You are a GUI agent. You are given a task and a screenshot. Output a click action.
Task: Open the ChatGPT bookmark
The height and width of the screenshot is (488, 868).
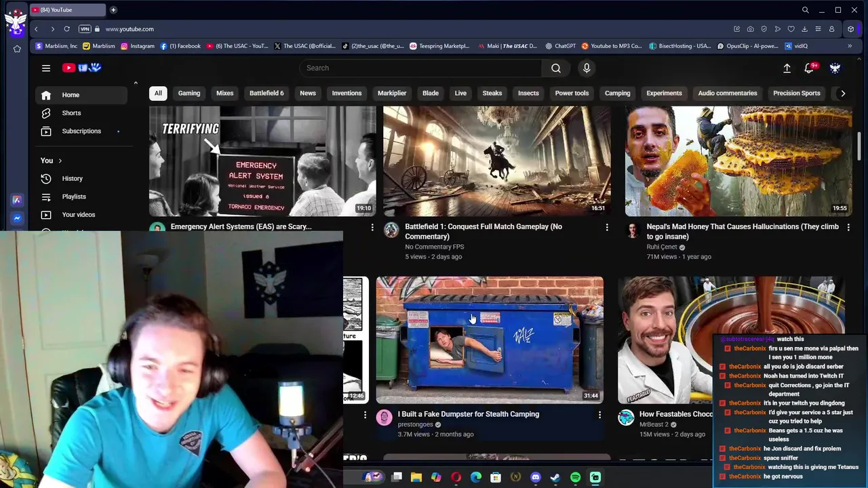pos(561,46)
